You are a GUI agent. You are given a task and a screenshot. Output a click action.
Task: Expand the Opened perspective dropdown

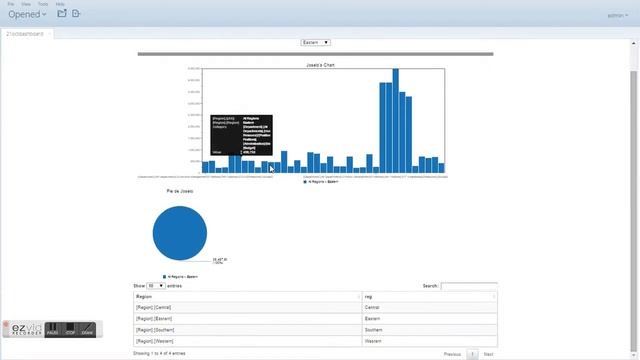click(x=27, y=14)
